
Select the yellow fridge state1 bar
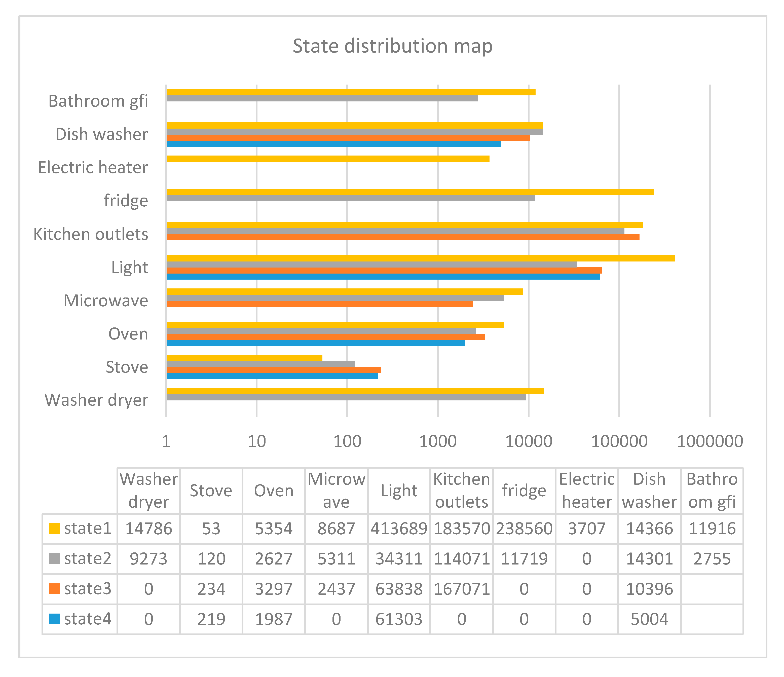[x=410, y=192]
